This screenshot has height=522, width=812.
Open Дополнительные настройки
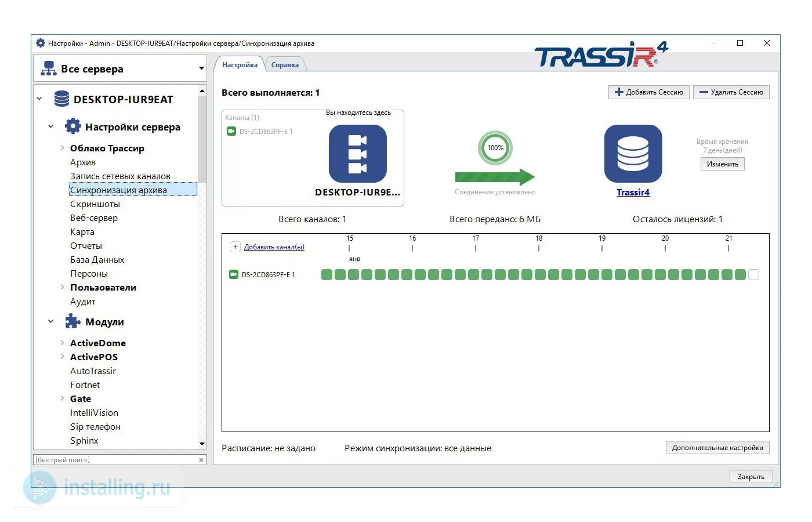pos(717,448)
